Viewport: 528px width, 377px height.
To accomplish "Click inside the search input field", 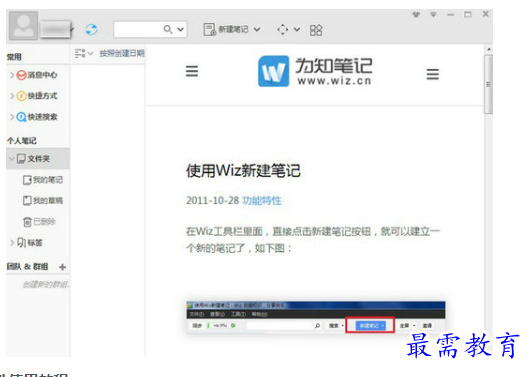I will click(138, 30).
